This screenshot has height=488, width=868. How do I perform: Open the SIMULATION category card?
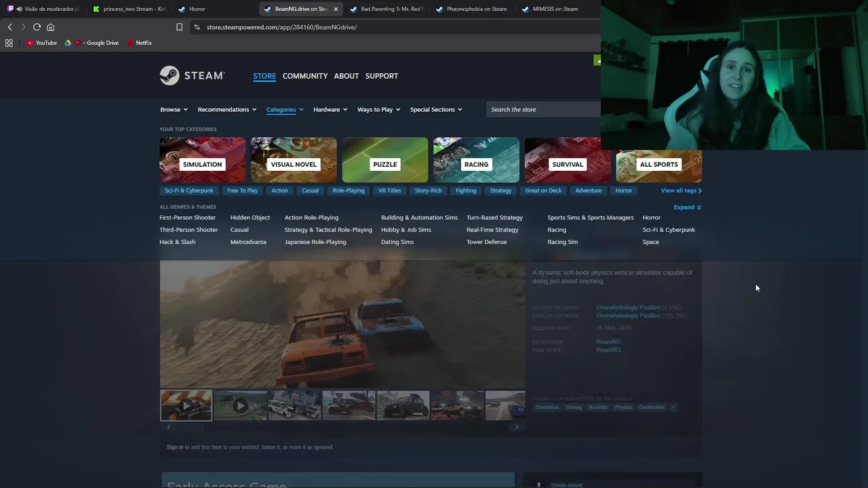202,160
